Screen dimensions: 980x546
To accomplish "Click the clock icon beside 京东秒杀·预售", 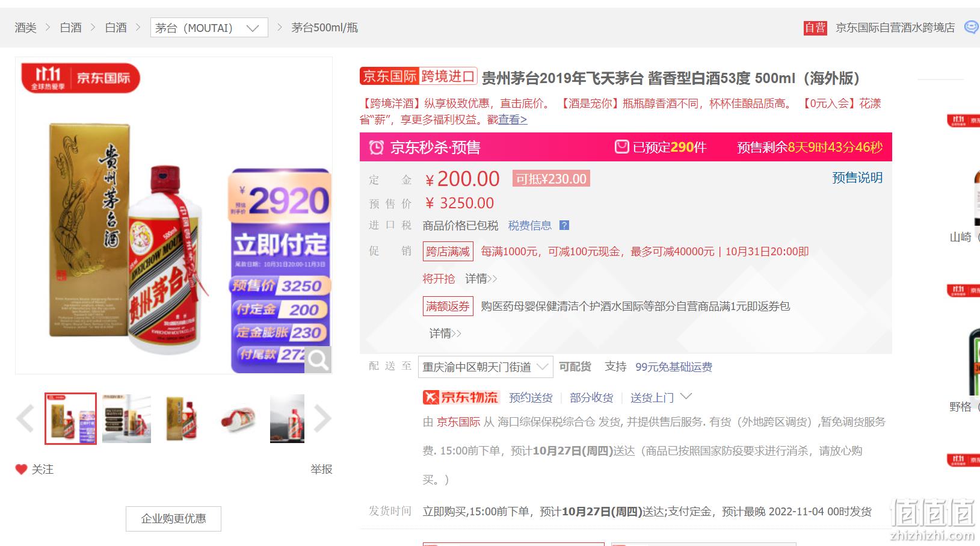I will 377,147.
